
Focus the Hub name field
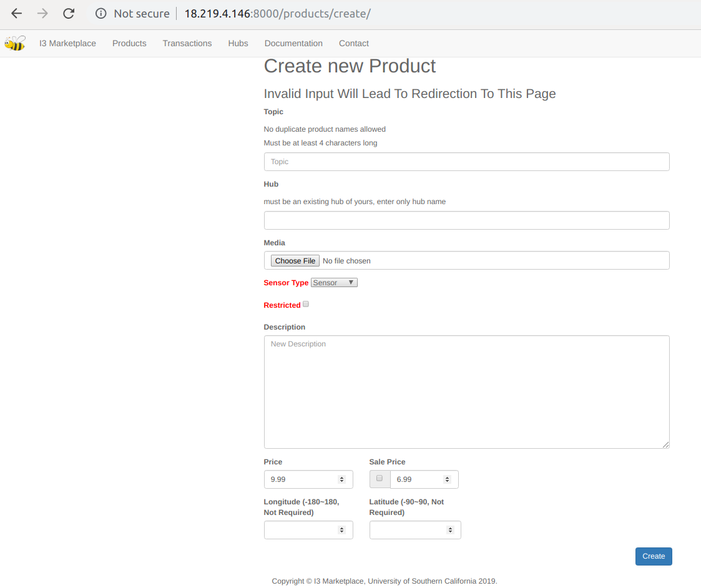(466, 220)
